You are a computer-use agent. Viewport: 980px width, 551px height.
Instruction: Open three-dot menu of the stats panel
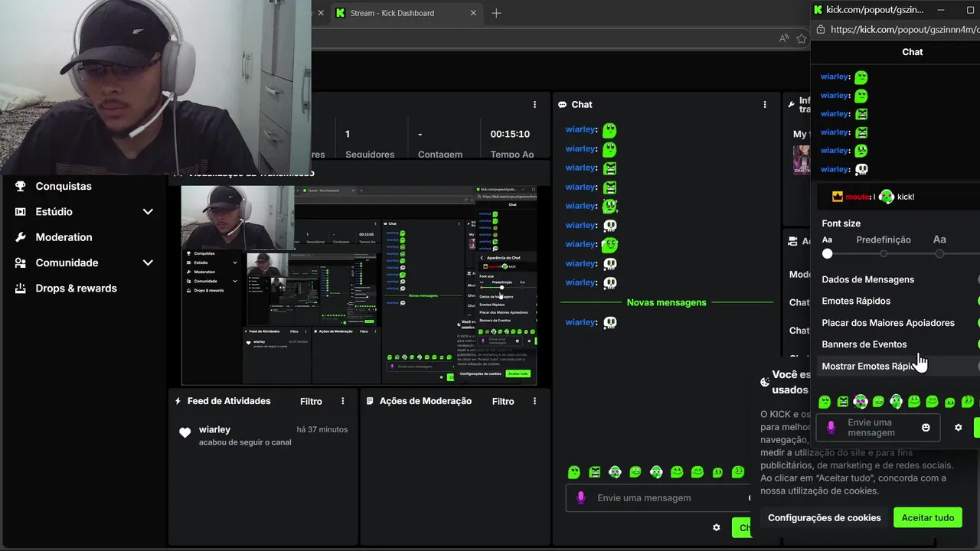(x=534, y=105)
